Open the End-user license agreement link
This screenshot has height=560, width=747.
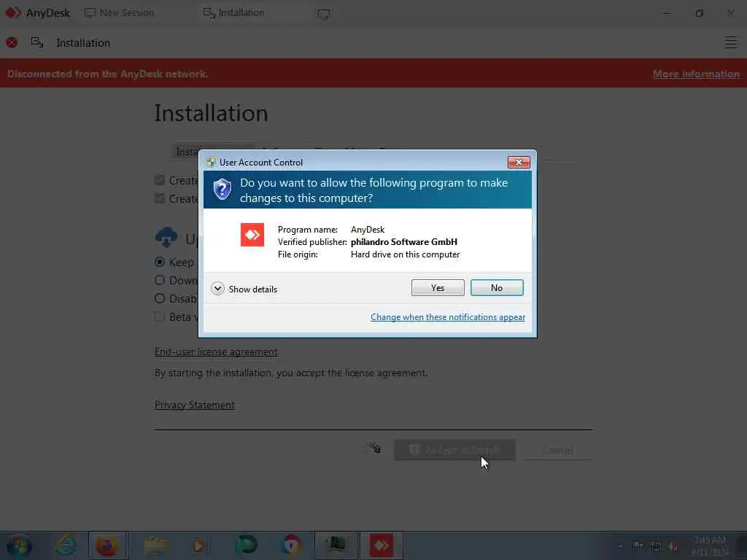[216, 352]
